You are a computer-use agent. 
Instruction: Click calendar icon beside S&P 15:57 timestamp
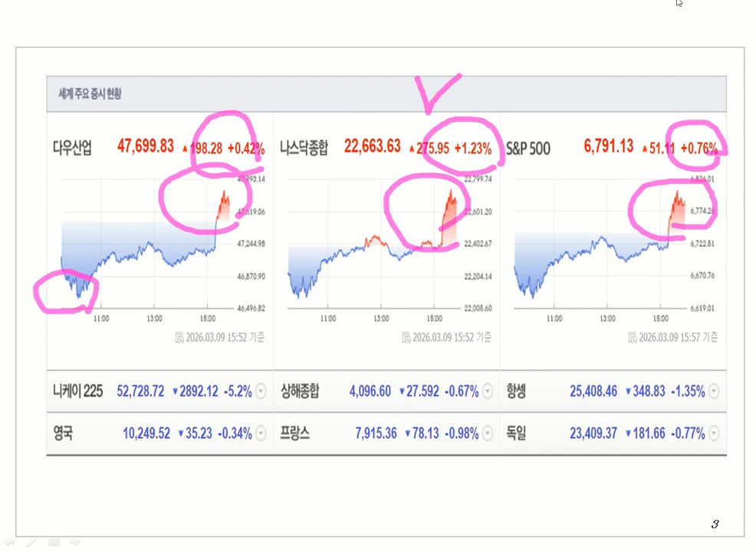point(632,337)
